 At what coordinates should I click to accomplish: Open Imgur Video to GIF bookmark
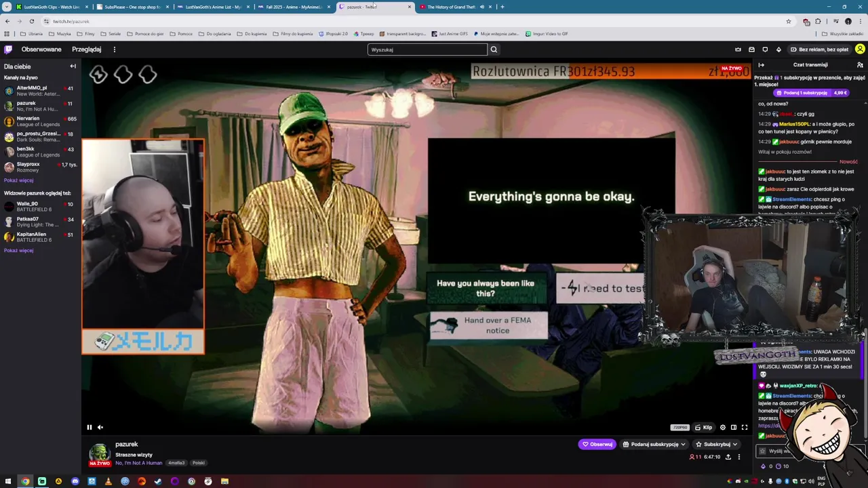tap(547, 34)
